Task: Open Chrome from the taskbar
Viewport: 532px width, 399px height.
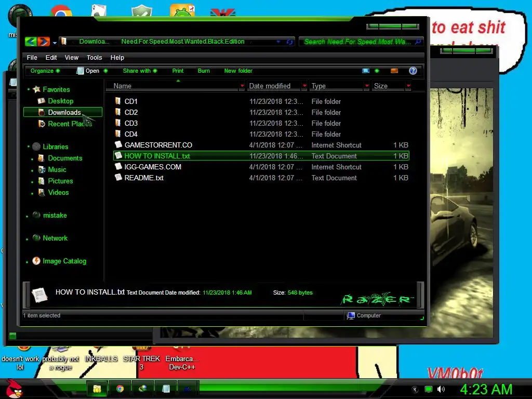Action: pos(120,389)
